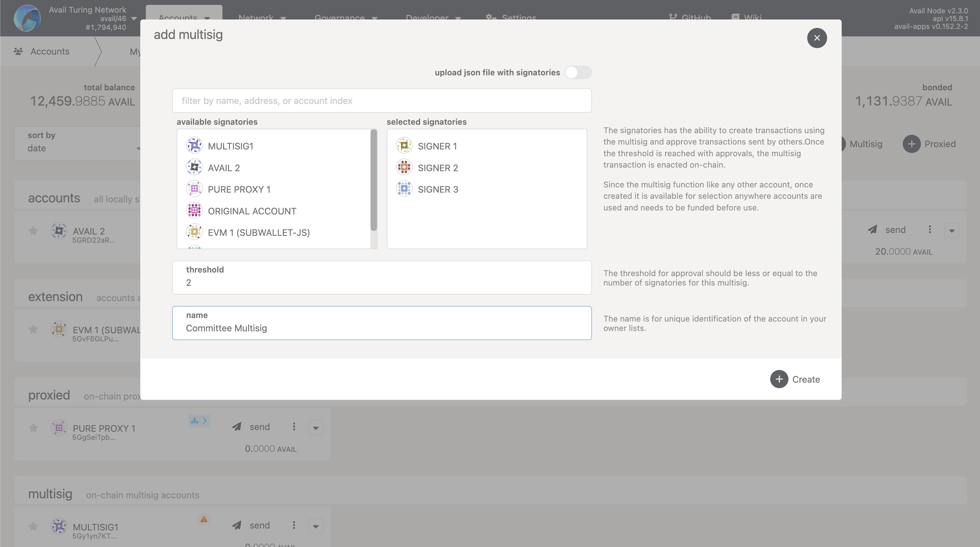Favorite the AVAIL 2 account star
Viewport: 980px width, 547px height.
tap(33, 231)
